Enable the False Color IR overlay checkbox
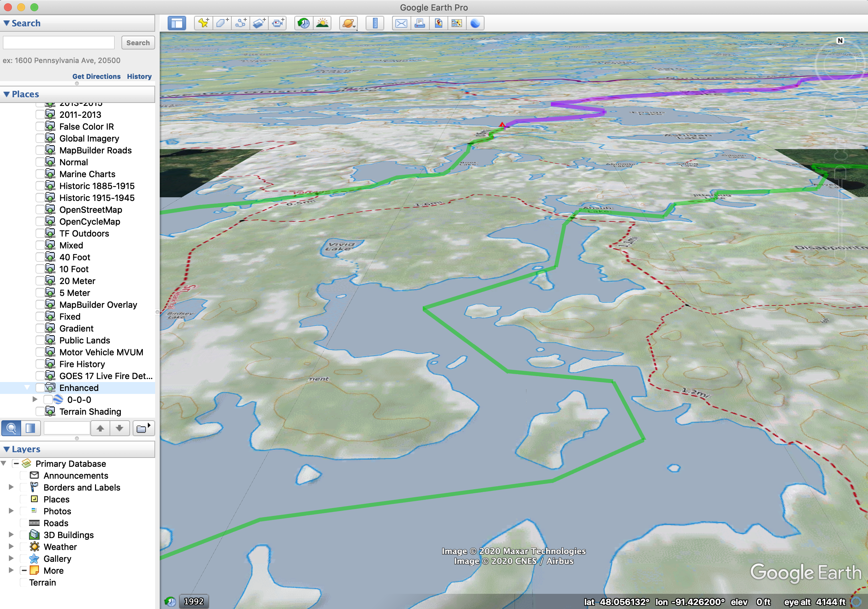 pos(39,127)
